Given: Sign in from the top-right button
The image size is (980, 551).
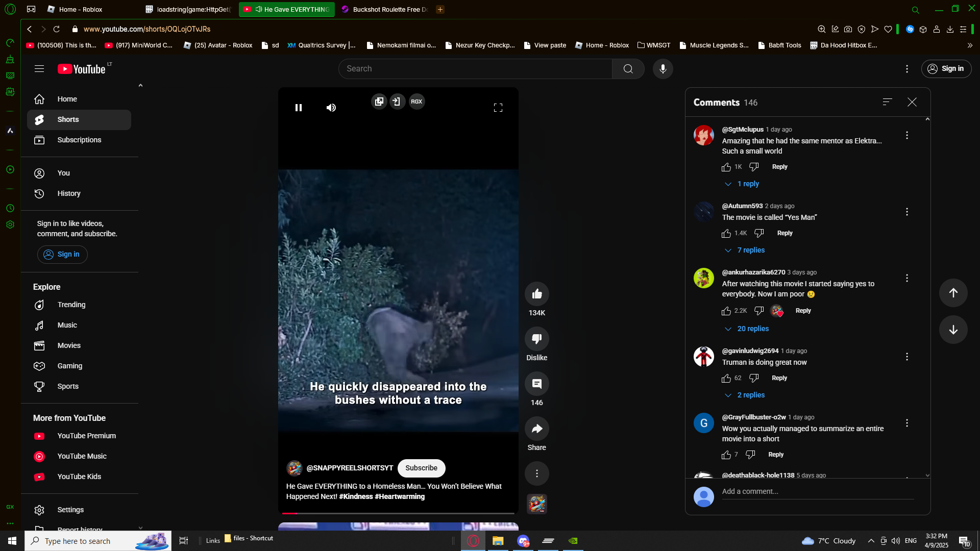Looking at the screenshot, I should click(946, 69).
